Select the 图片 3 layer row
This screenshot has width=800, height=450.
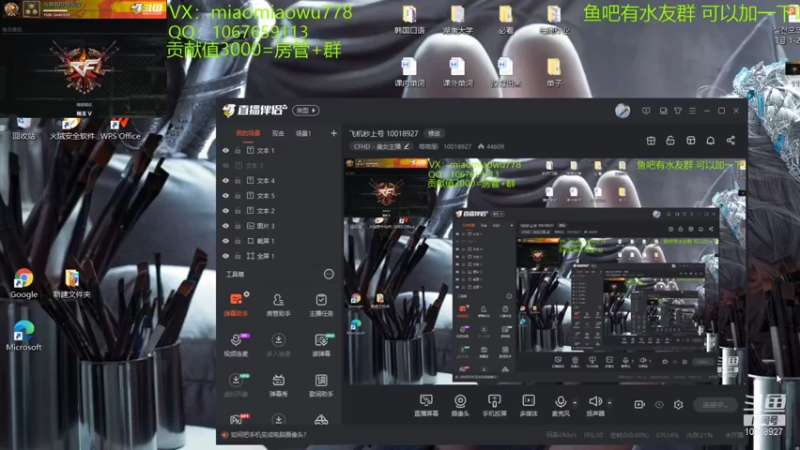click(x=279, y=226)
